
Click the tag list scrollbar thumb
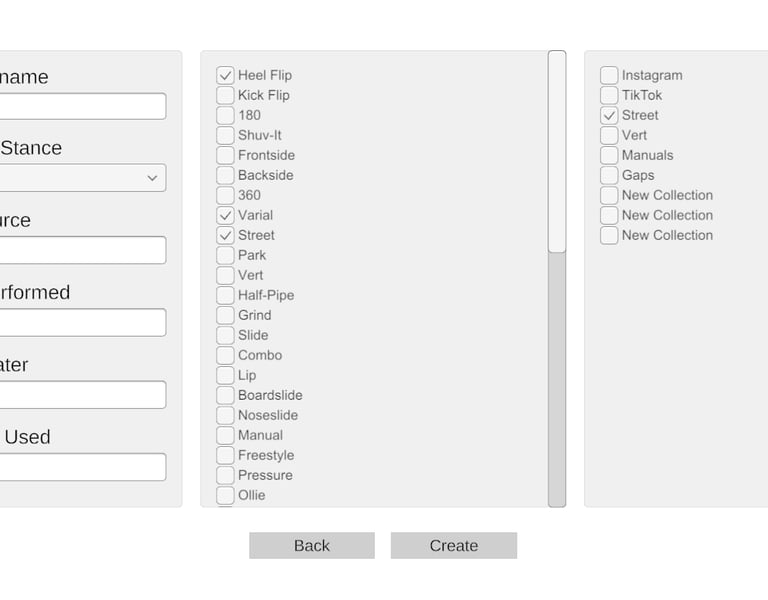click(557, 152)
